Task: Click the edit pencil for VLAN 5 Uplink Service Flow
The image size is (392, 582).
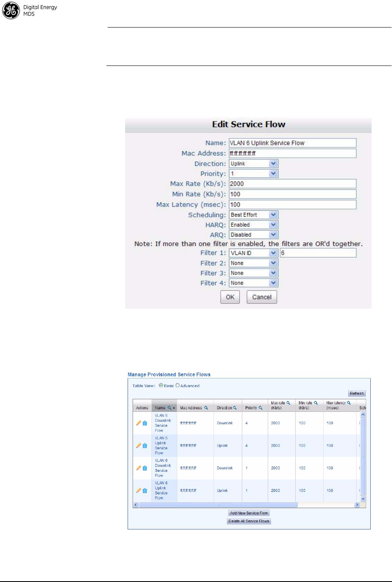Action: (x=138, y=445)
